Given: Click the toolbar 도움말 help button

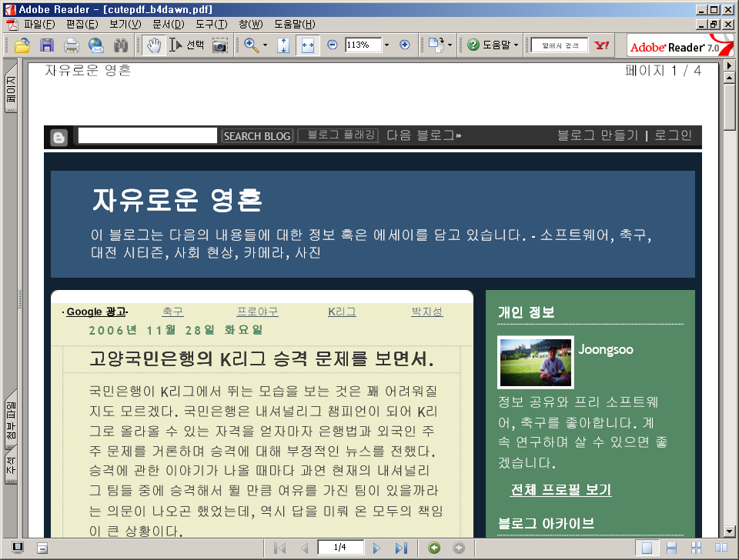Looking at the screenshot, I should (489, 45).
